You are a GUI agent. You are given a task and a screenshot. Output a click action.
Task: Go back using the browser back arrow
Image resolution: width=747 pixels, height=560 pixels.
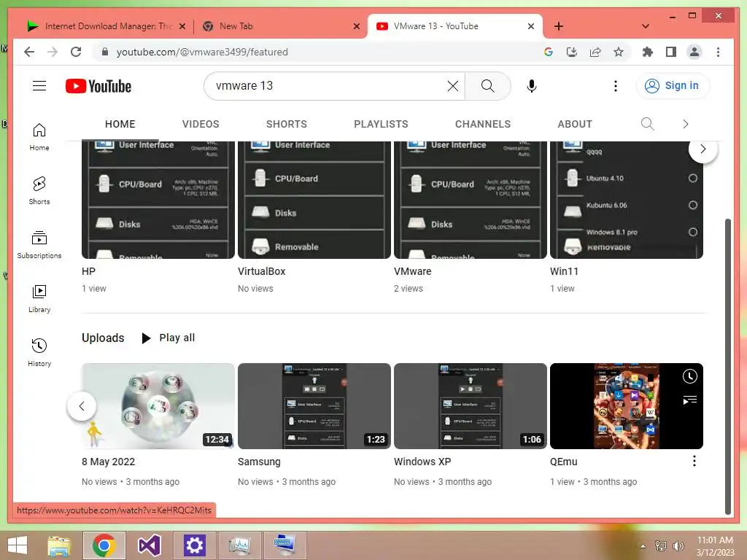29,52
